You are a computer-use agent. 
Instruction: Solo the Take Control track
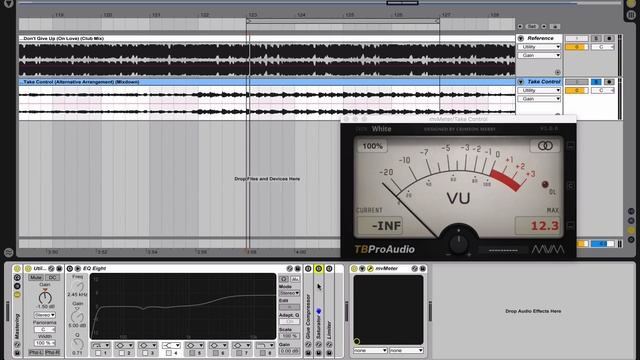[x=596, y=82]
